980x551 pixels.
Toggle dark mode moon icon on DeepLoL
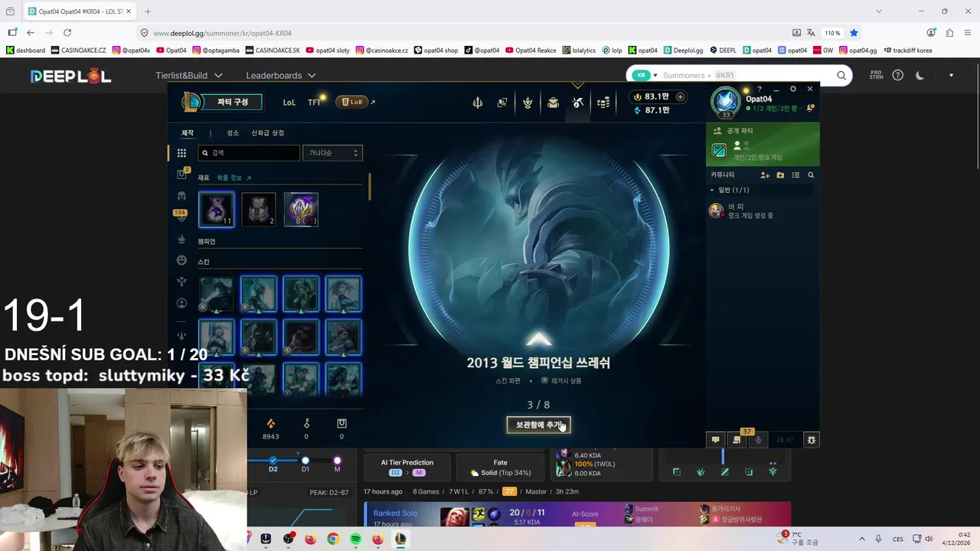click(x=920, y=75)
